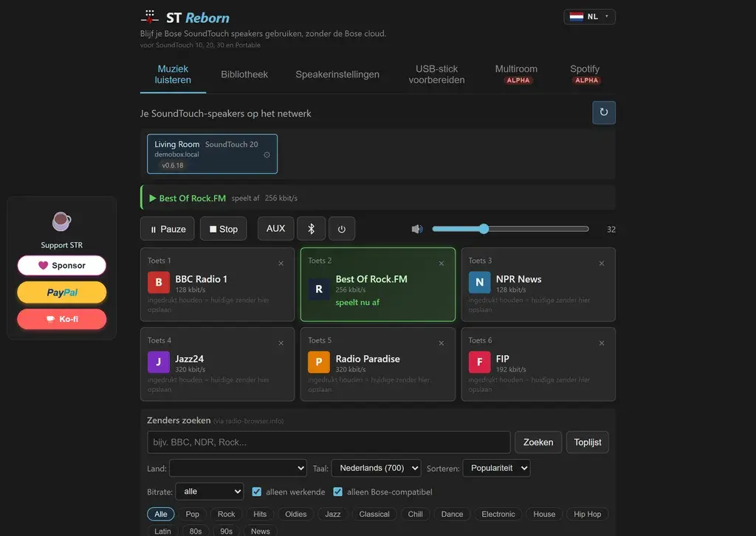Filter by Hip Hop genre chip

click(587, 515)
